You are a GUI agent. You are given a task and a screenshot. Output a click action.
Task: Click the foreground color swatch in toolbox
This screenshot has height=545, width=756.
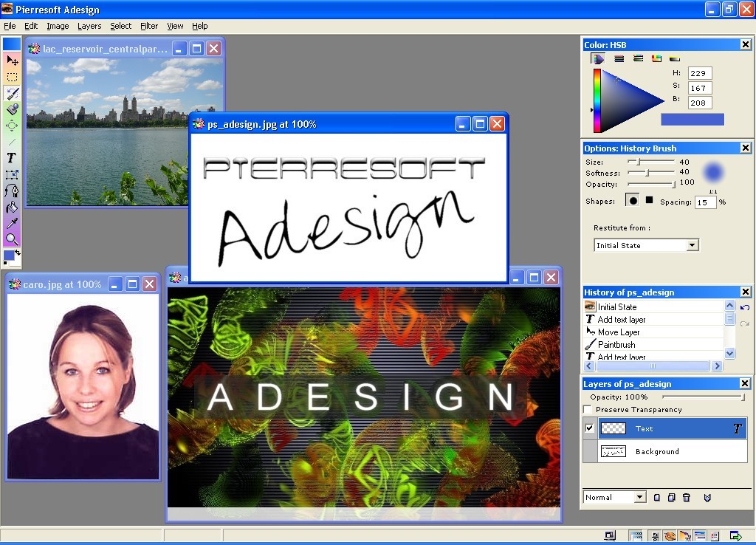pyautogui.click(x=9, y=256)
